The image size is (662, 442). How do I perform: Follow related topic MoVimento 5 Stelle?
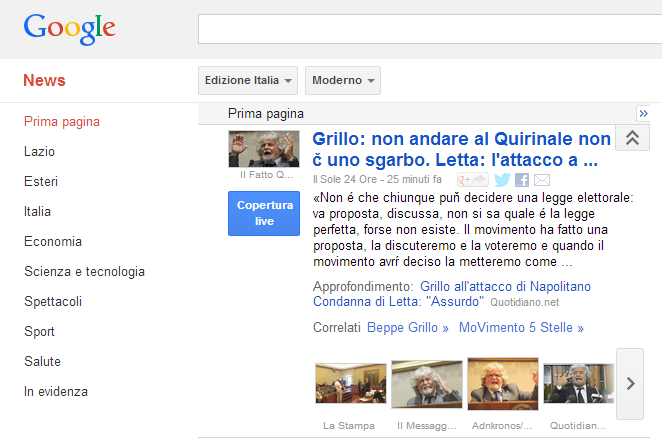(x=521, y=328)
